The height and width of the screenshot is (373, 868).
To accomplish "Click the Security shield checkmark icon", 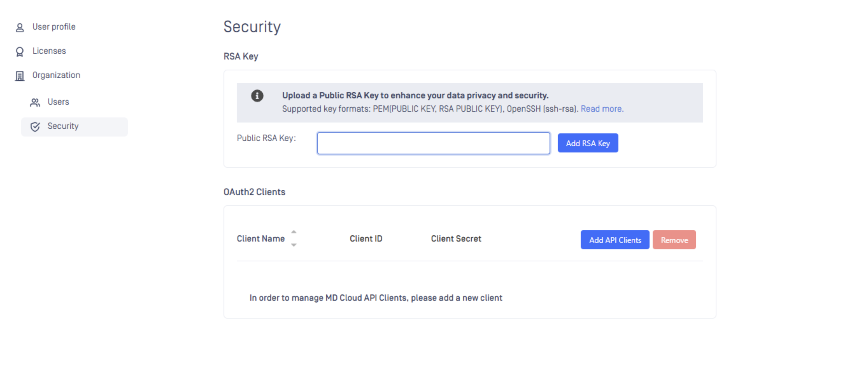I will tap(35, 127).
